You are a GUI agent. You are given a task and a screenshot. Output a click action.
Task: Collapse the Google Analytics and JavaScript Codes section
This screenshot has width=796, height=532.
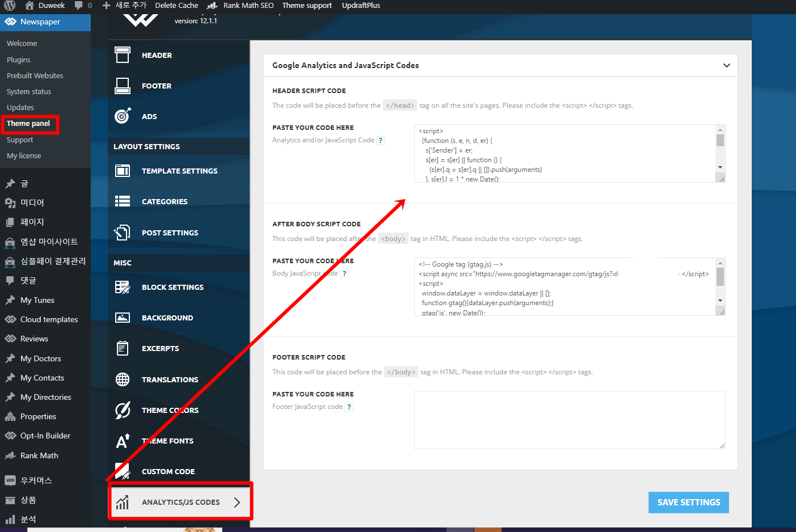point(726,65)
